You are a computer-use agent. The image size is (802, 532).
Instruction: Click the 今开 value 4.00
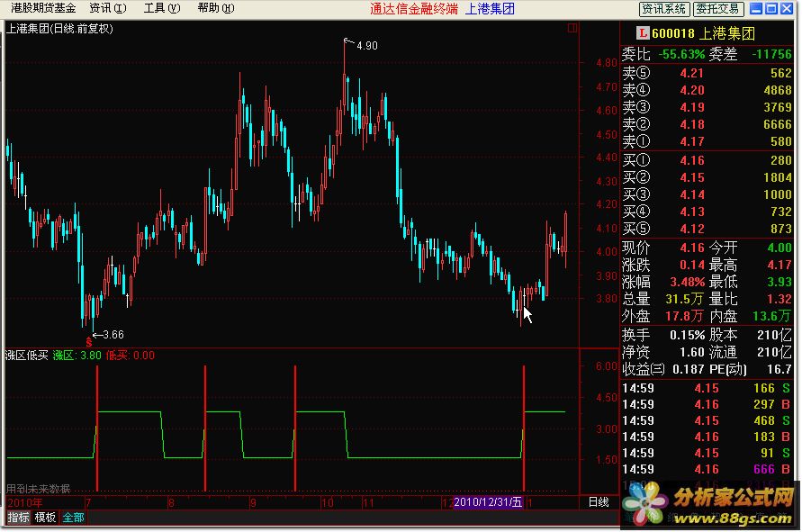tap(779, 248)
